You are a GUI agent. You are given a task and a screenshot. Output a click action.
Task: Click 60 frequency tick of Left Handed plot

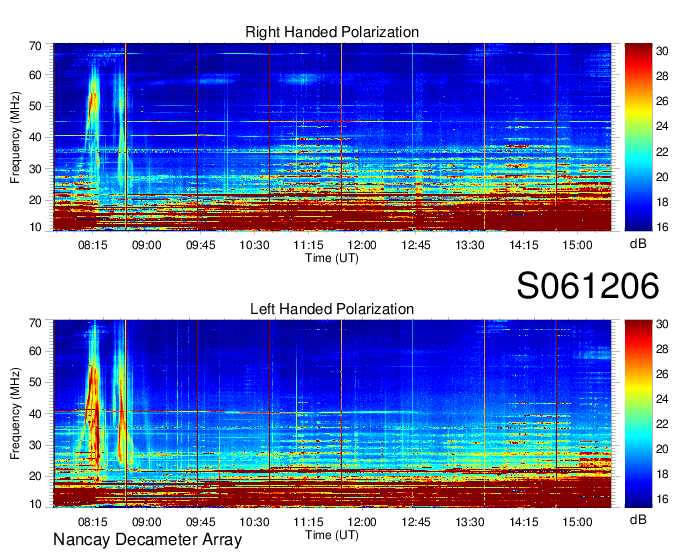tap(35, 351)
